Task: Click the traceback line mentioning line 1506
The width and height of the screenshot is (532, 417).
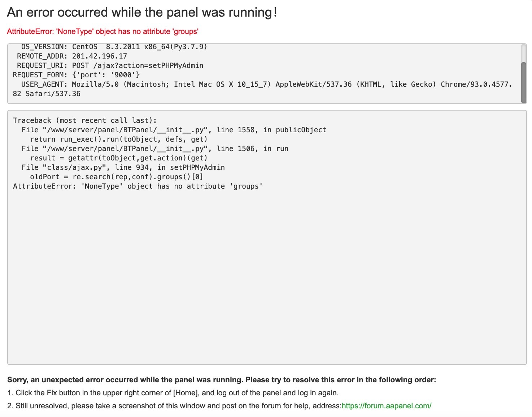Action: click(155, 149)
